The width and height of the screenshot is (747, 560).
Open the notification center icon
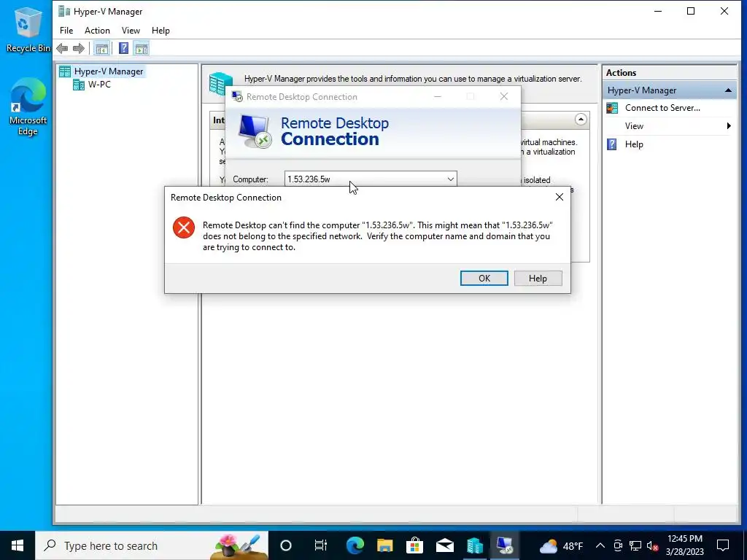click(723, 545)
